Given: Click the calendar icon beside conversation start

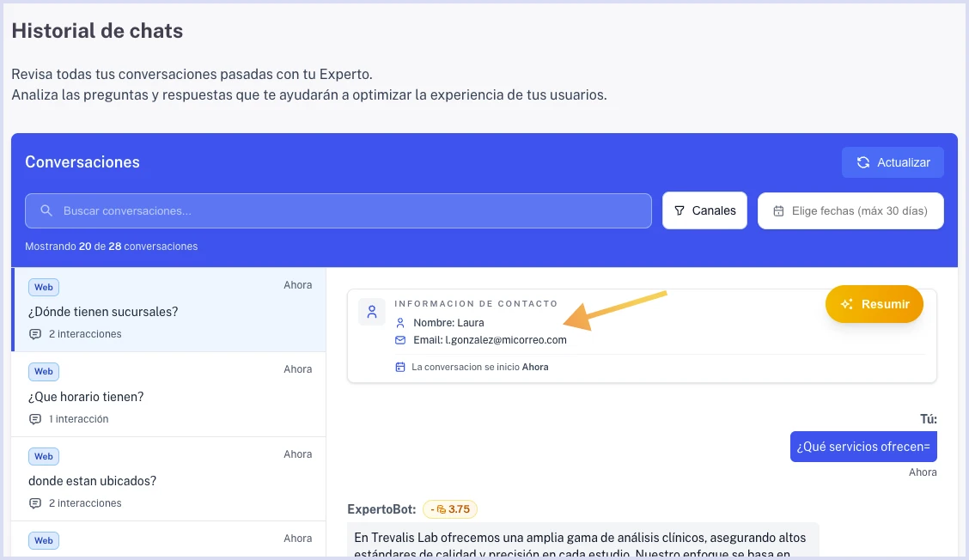Looking at the screenshot, I should pyautogui.click(x=399, y=367).
